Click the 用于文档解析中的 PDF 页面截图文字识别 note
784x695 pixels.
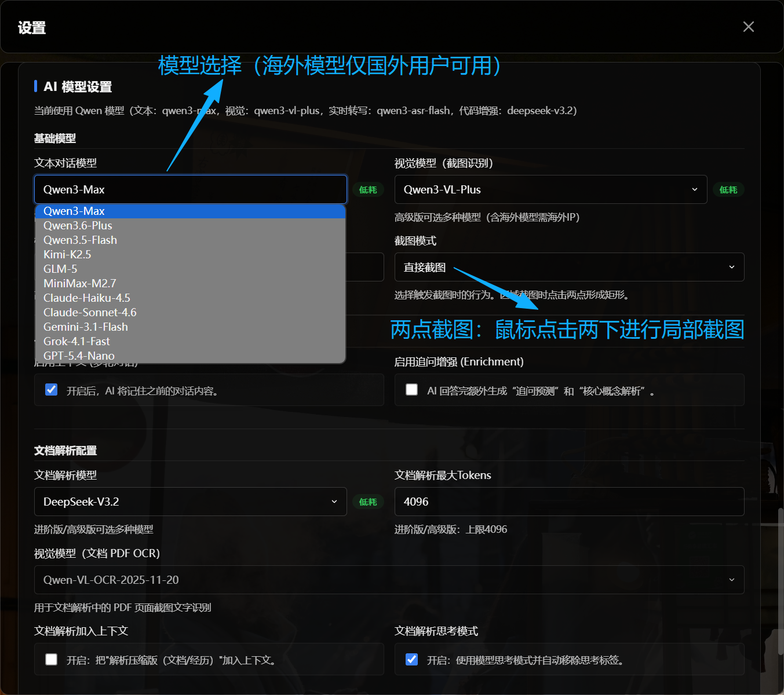pyautogui.click(x=123, y=608)
